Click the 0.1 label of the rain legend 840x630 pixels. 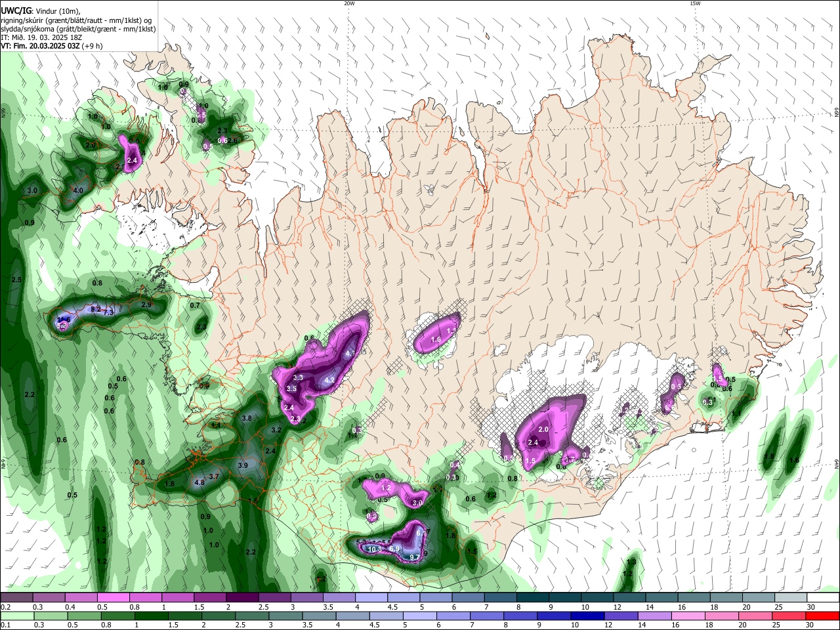pos(6,625)
